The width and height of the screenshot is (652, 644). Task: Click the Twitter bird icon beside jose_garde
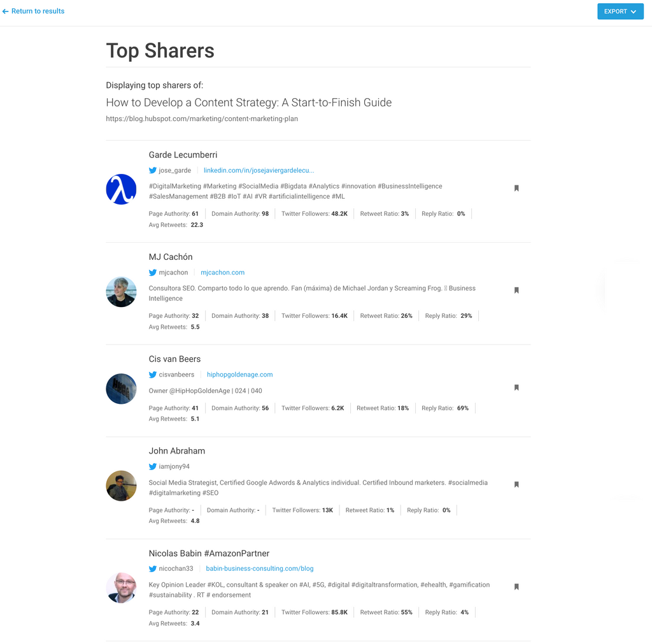(153, 170)
